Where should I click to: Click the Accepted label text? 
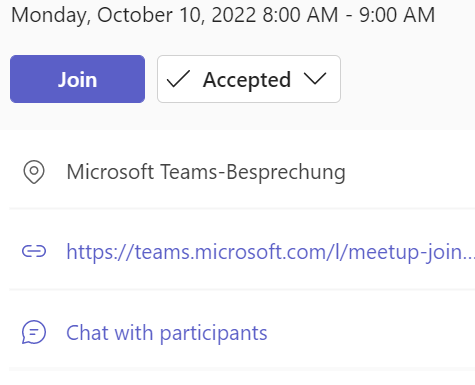tap(247, 80)
